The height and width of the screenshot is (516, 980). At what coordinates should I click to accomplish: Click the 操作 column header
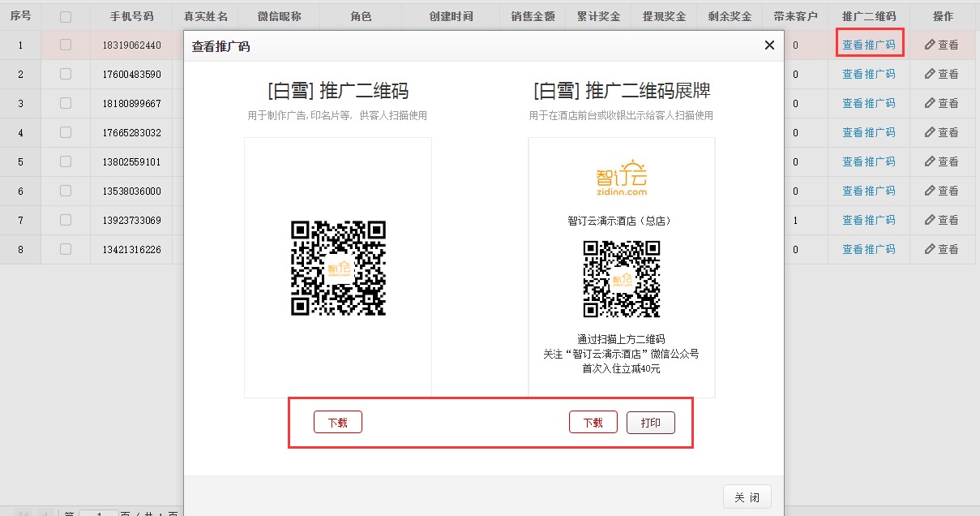[943, 16]
